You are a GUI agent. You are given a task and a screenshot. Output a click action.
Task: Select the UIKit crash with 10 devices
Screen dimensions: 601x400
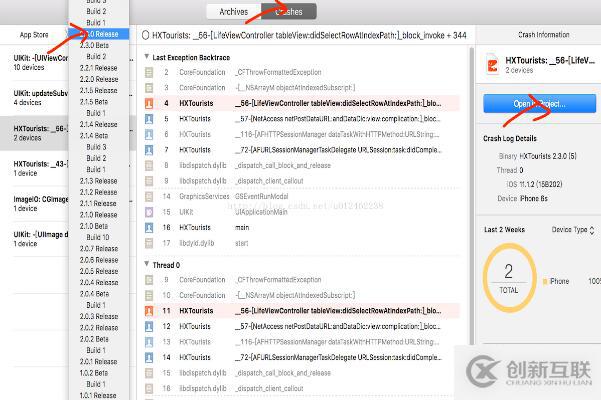[34, 62]
